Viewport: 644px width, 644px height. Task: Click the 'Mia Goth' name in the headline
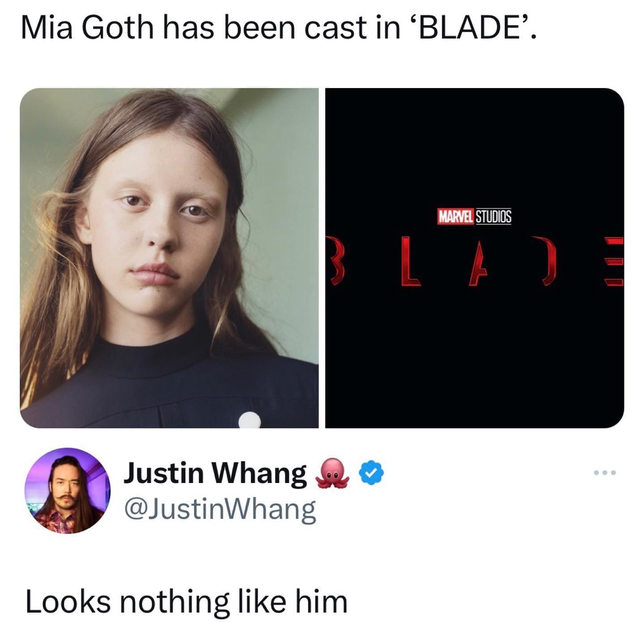[88, 28]
